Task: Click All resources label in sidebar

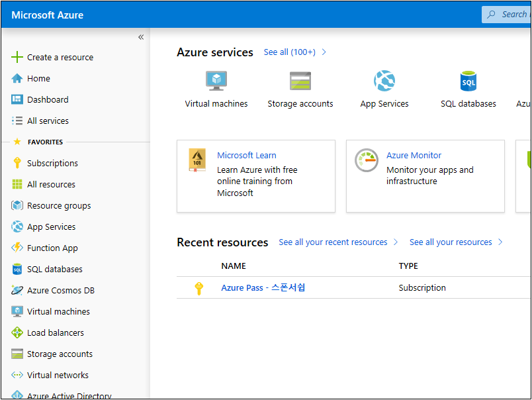Action: (51, 184)
